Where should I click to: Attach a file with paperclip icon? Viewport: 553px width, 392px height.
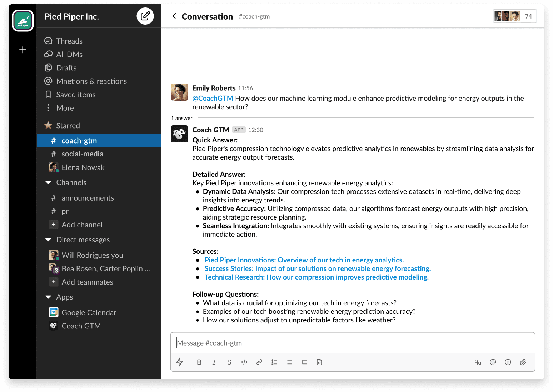523,362
